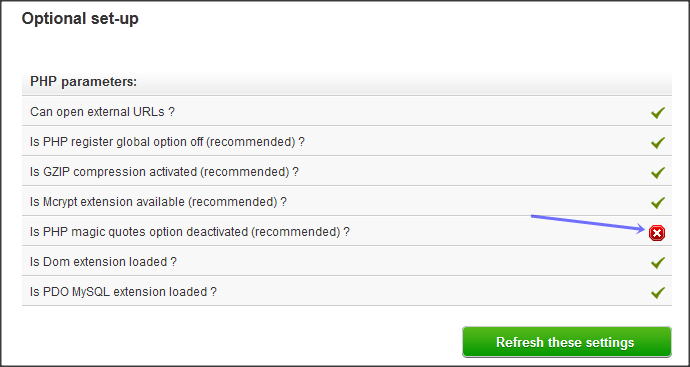Click the GZIP compression green check icon
Image resolution: width=690 pixels, height=367 pixels.
coord(657,172)
